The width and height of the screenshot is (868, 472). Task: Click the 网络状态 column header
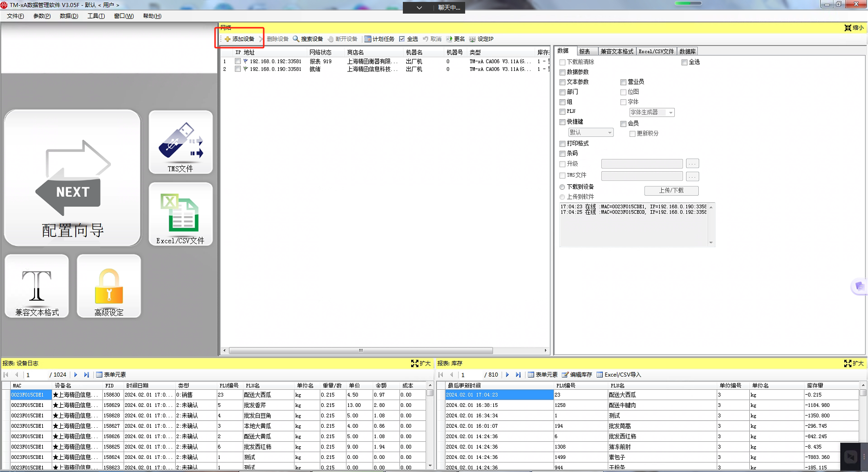(321, 52)
